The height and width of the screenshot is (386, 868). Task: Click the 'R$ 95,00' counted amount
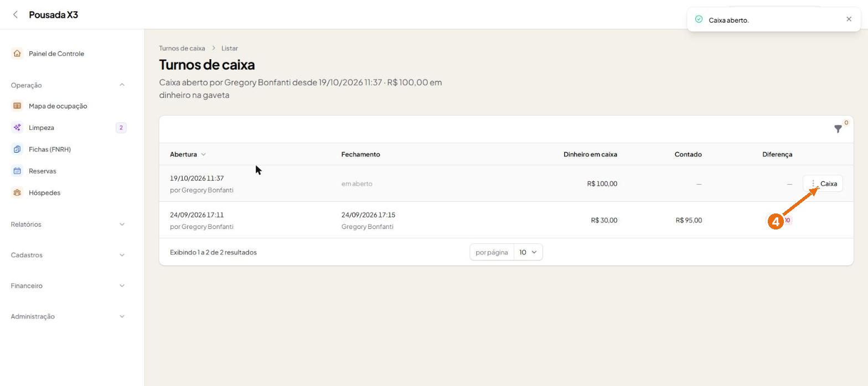pos(689,220)
